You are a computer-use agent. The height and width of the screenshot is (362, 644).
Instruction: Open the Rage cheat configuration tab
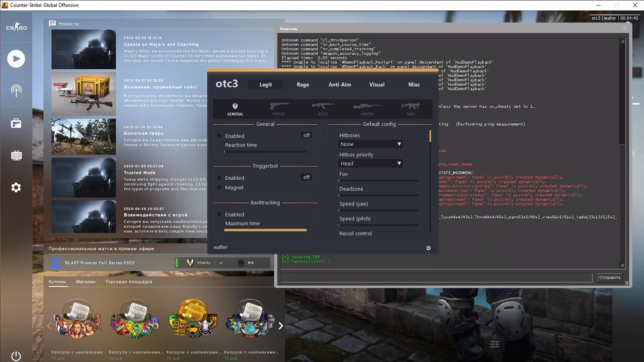coord(303,84)
